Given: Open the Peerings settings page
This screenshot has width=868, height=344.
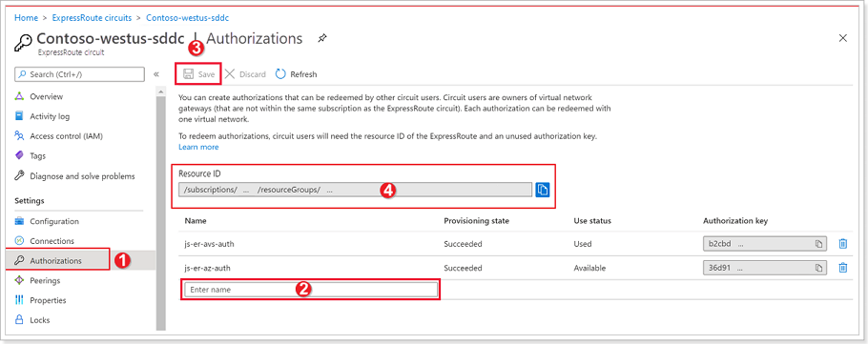Looking at the screenshot, I should 45,280.
